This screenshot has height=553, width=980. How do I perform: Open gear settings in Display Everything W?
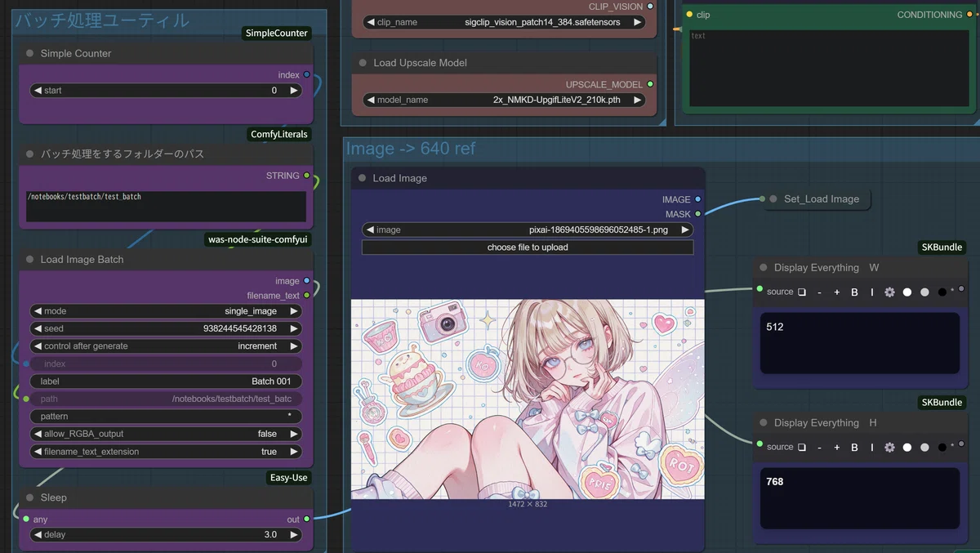(889, 292)
